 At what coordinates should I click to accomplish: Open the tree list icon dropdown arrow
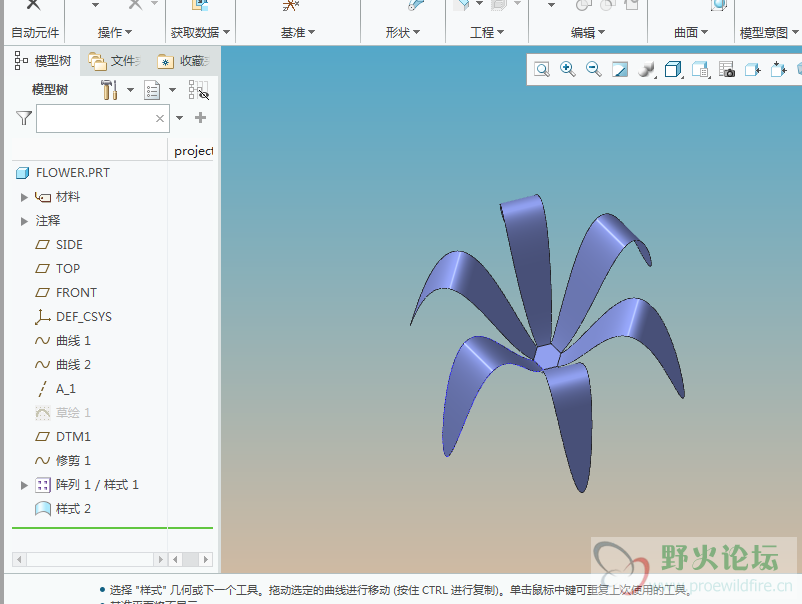(172, 90)
